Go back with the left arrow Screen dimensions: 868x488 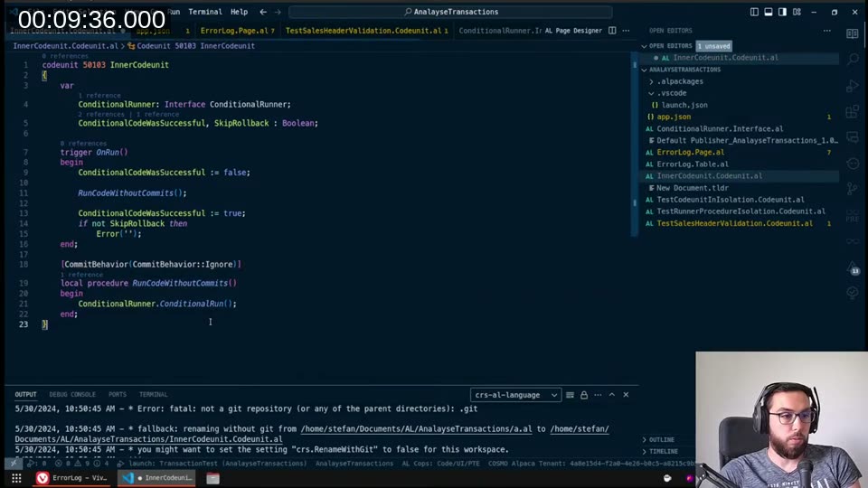click(263, 12)
